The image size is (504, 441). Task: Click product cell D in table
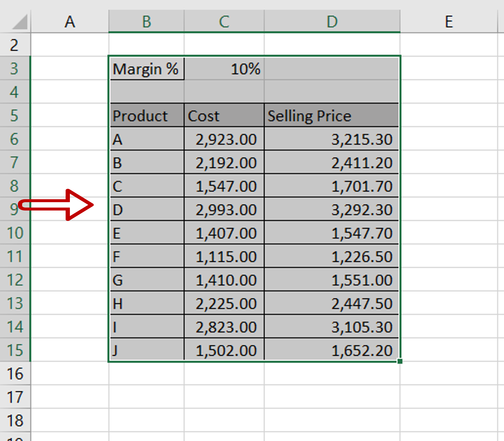tap(147, 209)
